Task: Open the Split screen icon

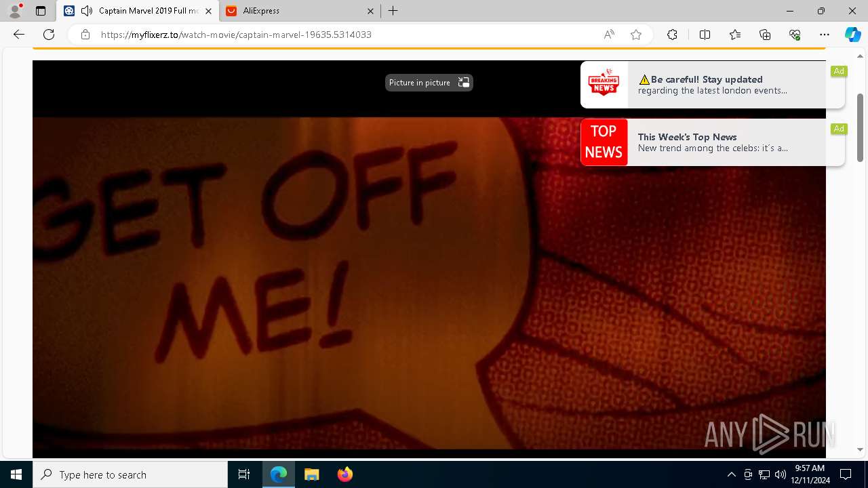Action: [x=705, y=35]
